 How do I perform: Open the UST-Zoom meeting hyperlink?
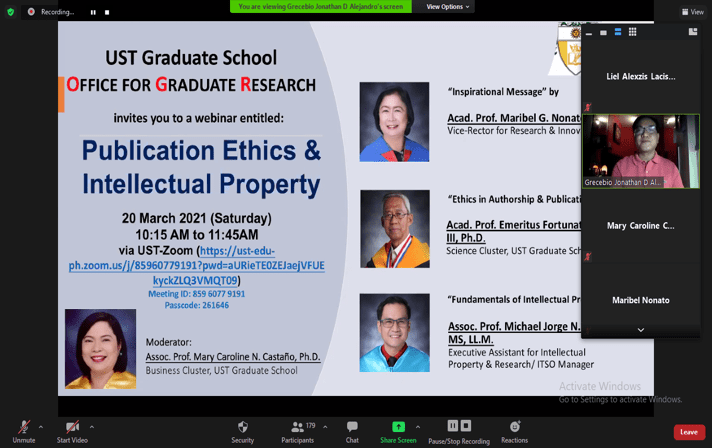point(197,266)
